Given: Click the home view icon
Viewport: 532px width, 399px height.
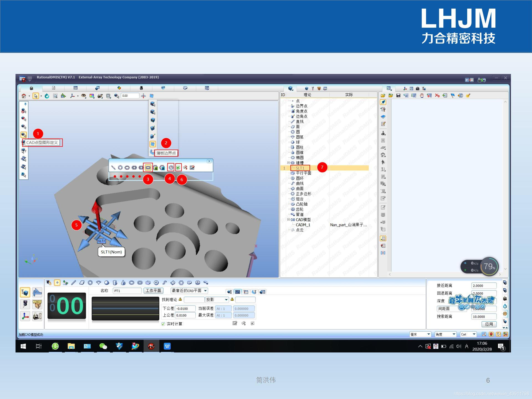Looking at the screenshot, I should pos(24,96).
